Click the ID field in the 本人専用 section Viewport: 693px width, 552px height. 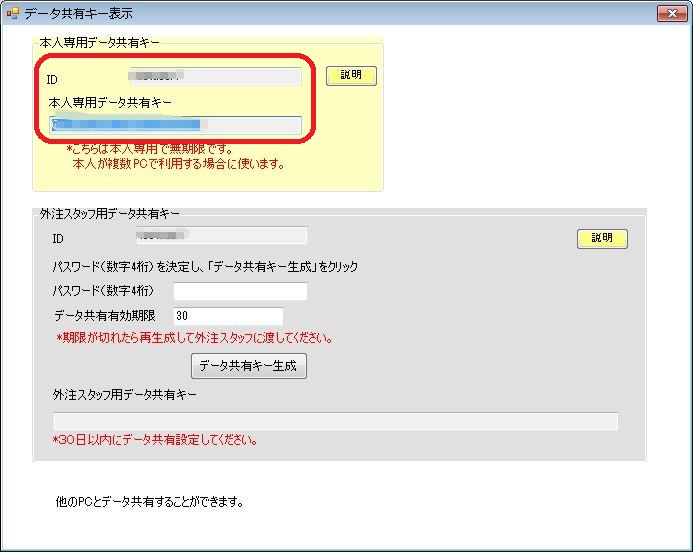[x=215, y=76]
